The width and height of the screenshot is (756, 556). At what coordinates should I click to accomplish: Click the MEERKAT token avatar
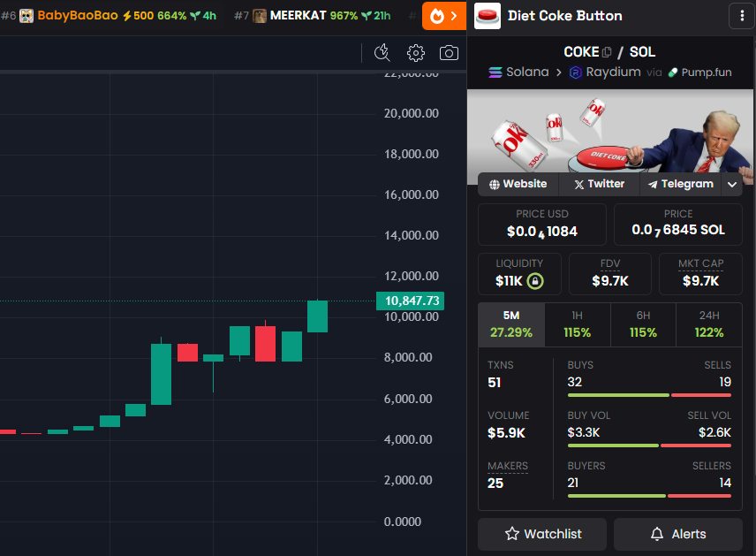coord(260,16)
